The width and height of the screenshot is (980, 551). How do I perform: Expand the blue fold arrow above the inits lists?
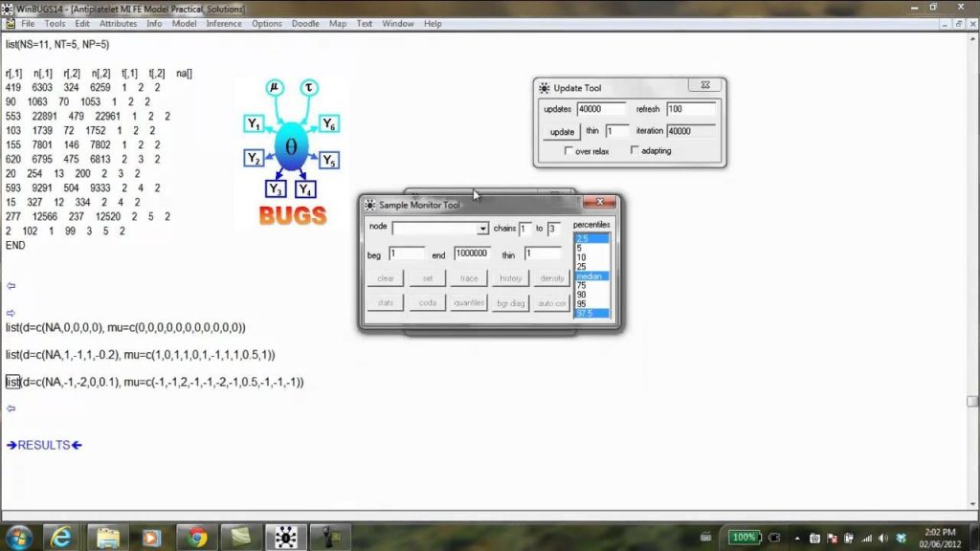(11, 313)
